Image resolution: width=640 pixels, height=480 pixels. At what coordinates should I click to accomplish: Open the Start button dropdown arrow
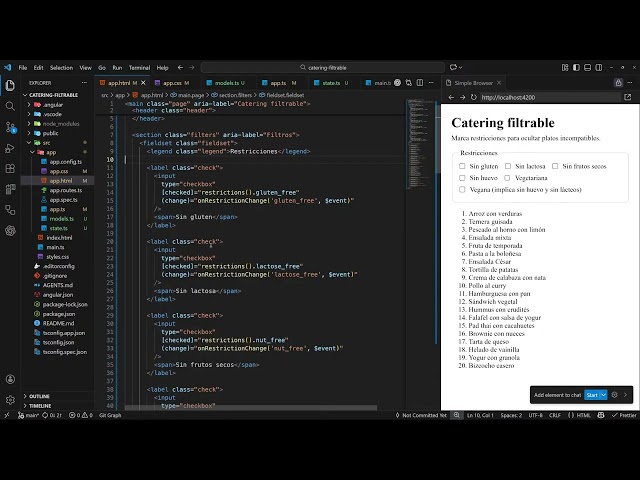pos(603,395)
